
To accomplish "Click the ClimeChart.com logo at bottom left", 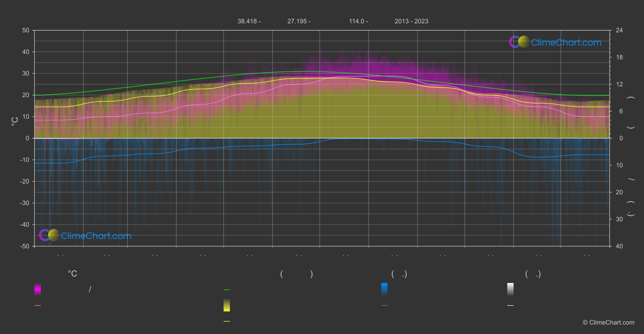I will coord(85,235).
